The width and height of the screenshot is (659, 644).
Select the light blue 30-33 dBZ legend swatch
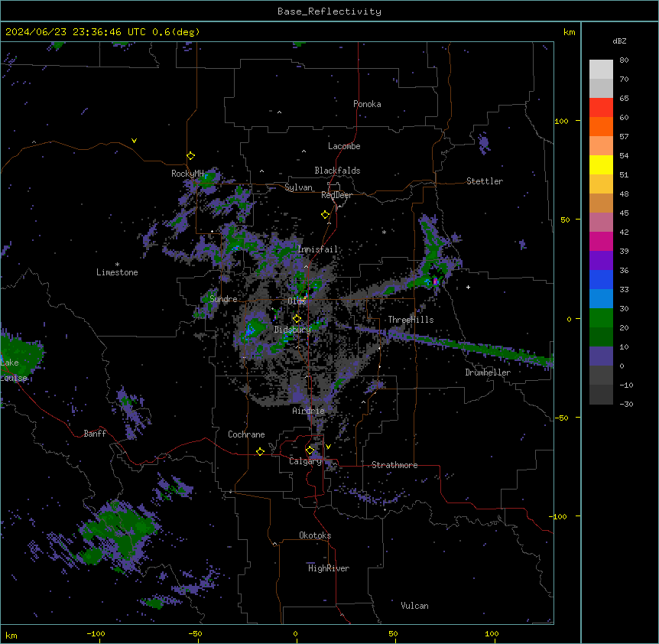(601, 299)
